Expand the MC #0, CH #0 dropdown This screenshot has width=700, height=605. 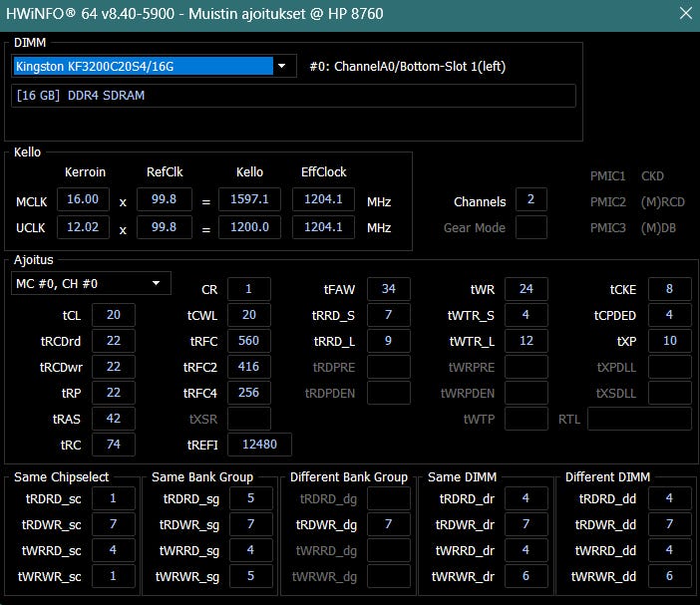(x=91, y=284)
